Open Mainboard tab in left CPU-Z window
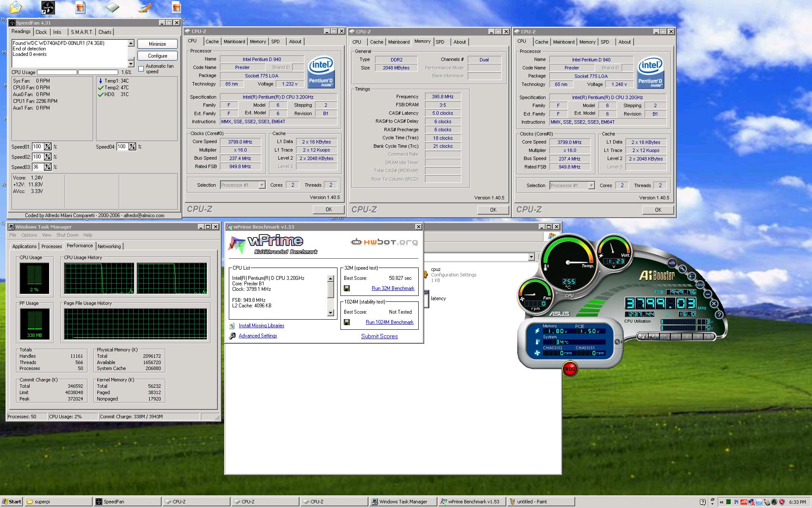Viewport: 812px width, 508px height. 234,41
